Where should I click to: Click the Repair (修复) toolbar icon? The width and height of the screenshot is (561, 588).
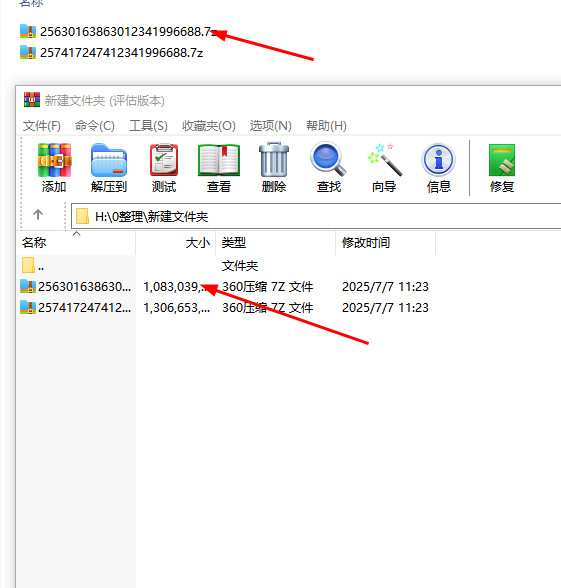click(502, 167)
